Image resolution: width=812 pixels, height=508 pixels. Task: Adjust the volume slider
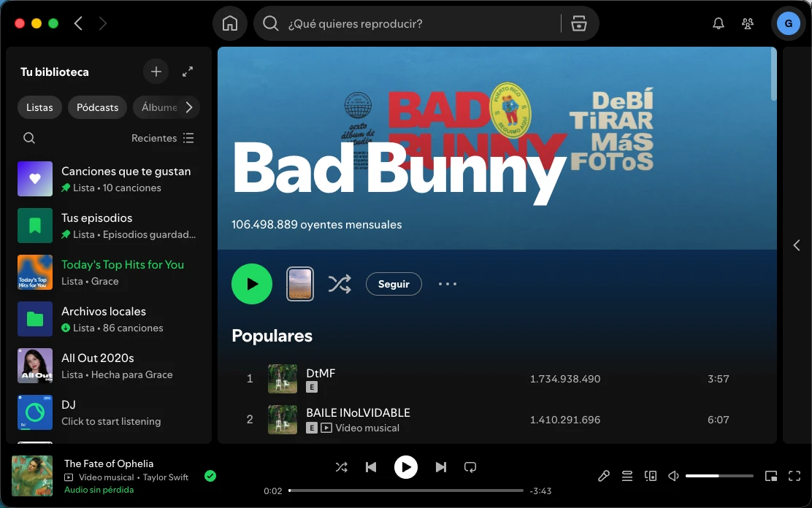[719, 475]
